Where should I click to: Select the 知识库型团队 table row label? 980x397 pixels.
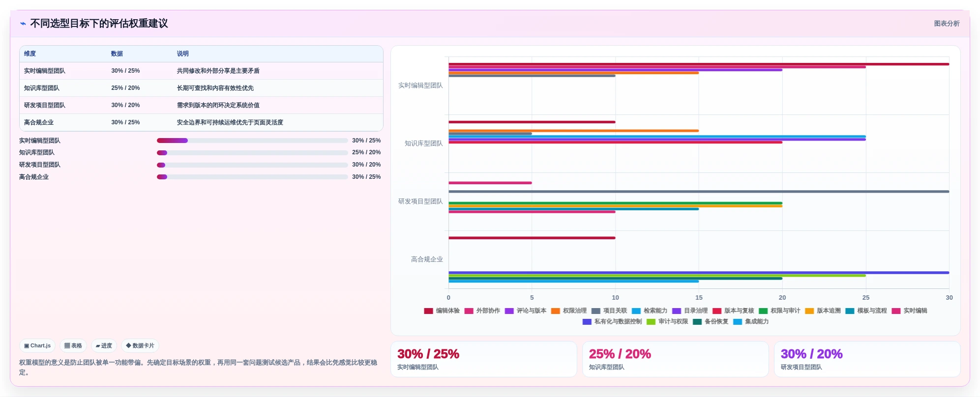click(42, 88)
